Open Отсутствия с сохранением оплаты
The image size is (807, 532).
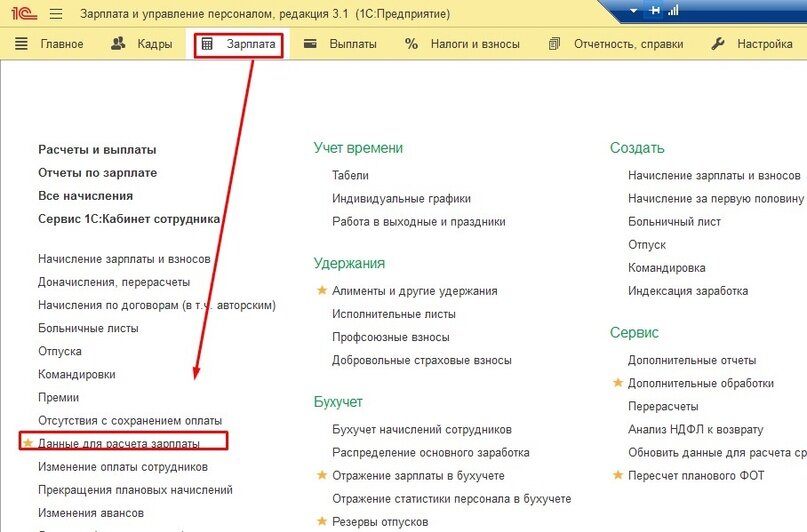(130, 421)
